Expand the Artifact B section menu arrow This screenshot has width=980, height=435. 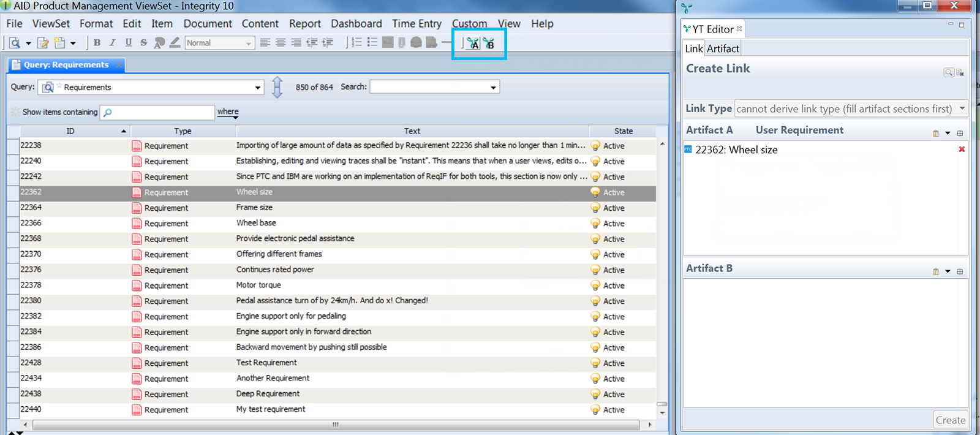click(x=948, y=272)
